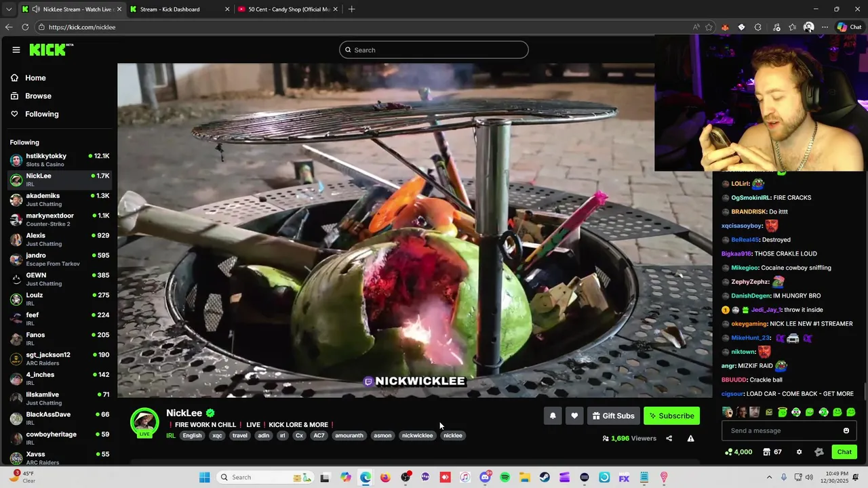The image size is (868, 488).
Task: Open browser Settings and more menu
Action: pyautogui.click(x=825, y=27)
